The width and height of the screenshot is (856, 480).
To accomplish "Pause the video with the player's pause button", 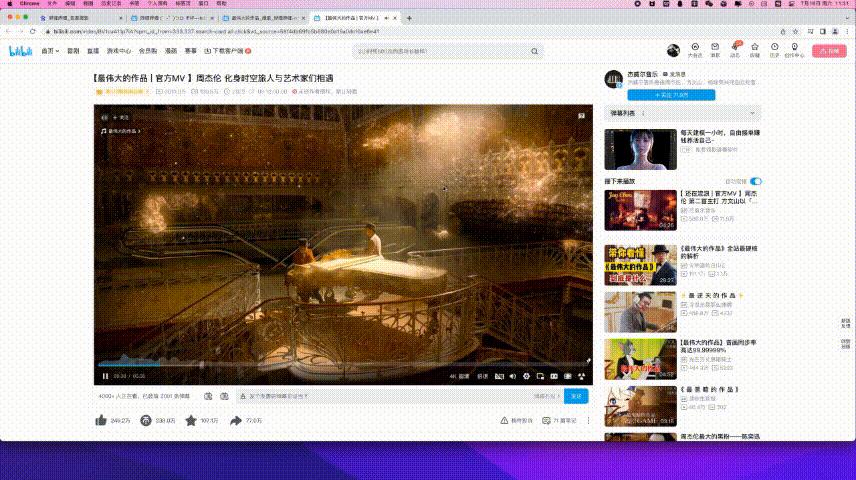I will [x=105, y=376].
